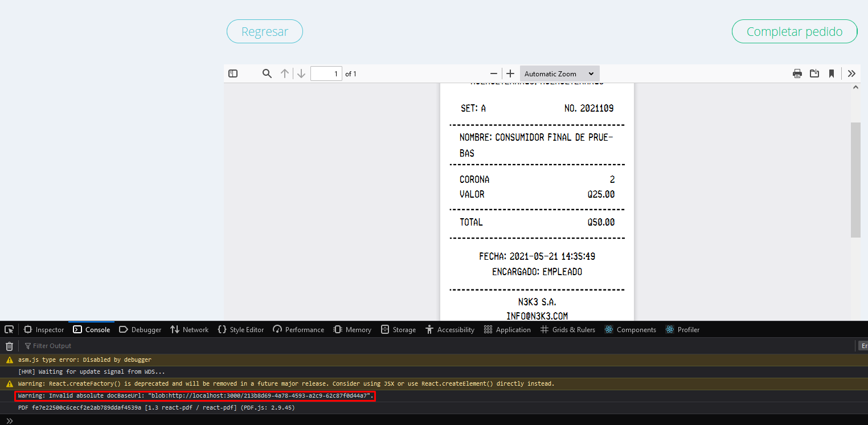This screenshot has width=868, height=425.
Task: Go to the previous page of the PDF
Action: 284,73
